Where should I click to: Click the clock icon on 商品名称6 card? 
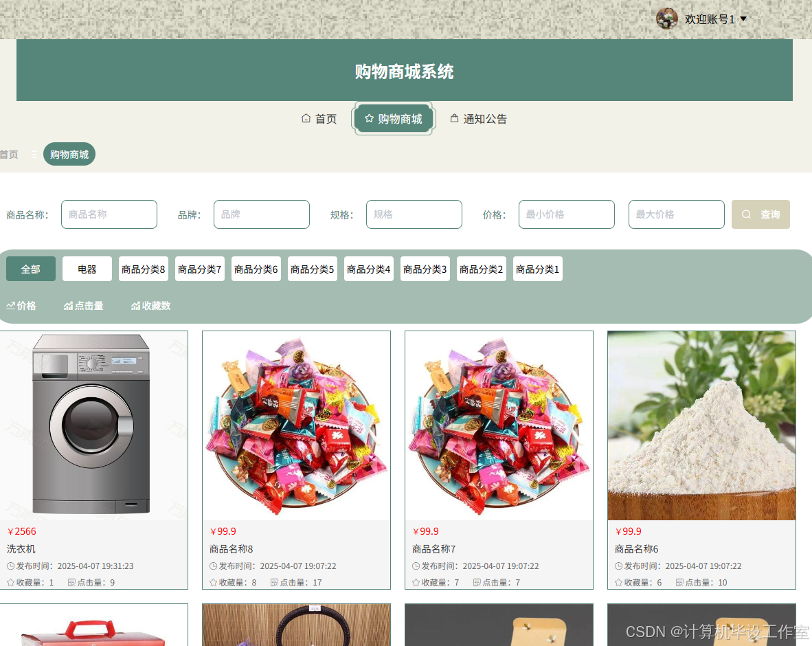[619, 566]
